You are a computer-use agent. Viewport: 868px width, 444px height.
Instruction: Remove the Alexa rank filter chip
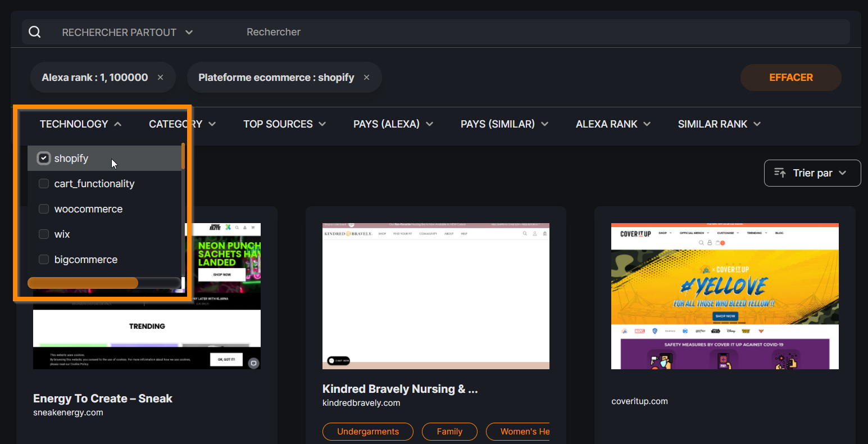tap(161, 78)
